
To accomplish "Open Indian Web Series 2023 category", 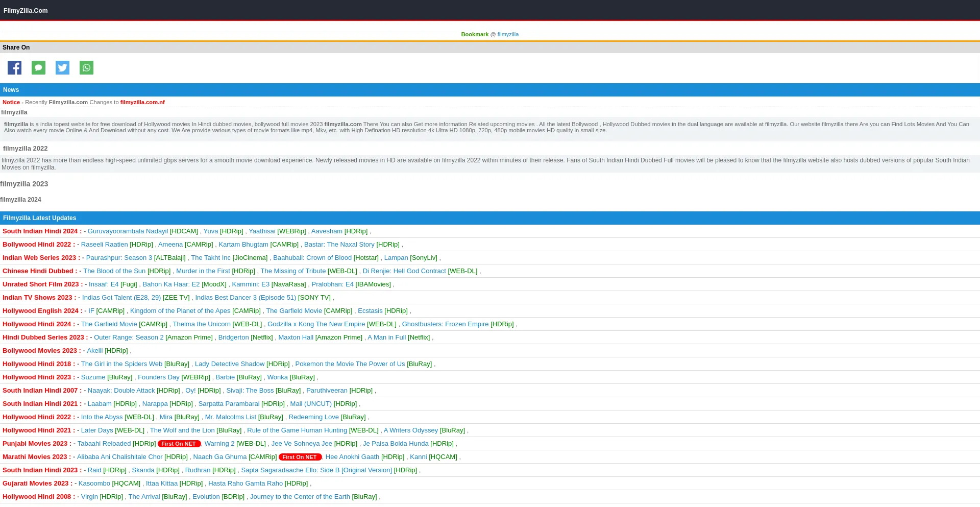I will [x=39, y=258].
